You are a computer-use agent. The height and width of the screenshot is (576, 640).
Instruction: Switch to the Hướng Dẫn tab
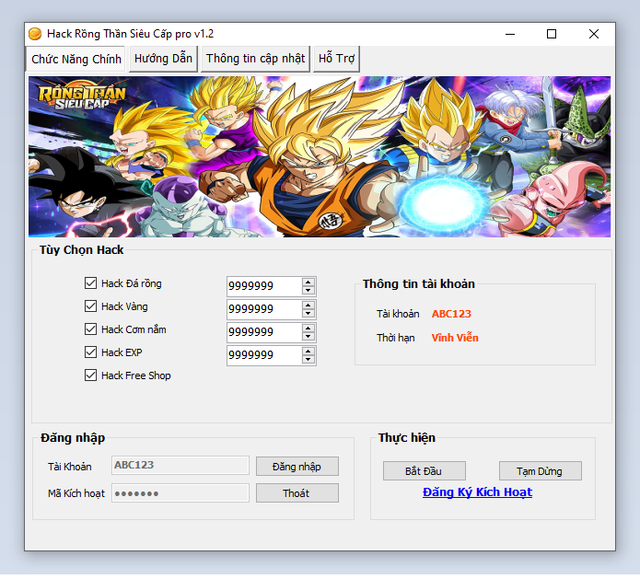tap(163, 59)
